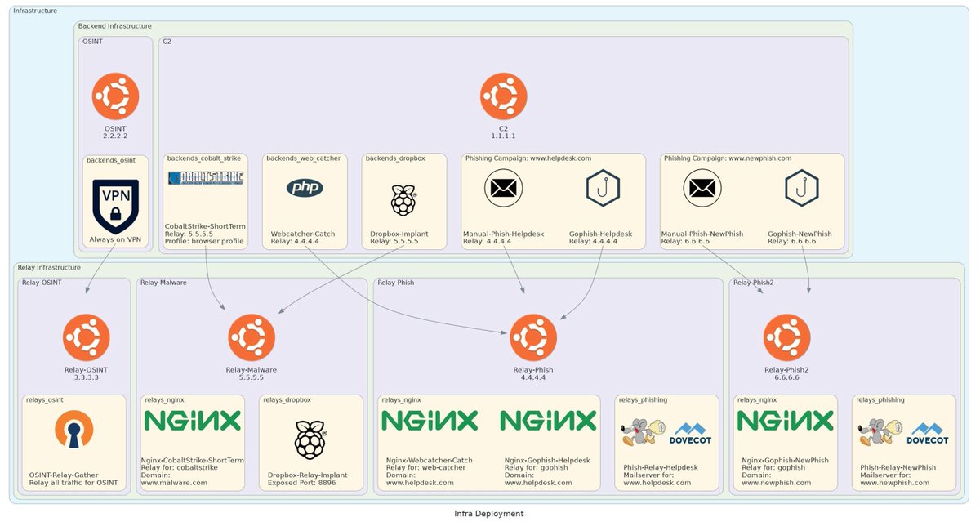
Task: Select the Relay-Malware Ubuntu icon
Action: [252, 337]
